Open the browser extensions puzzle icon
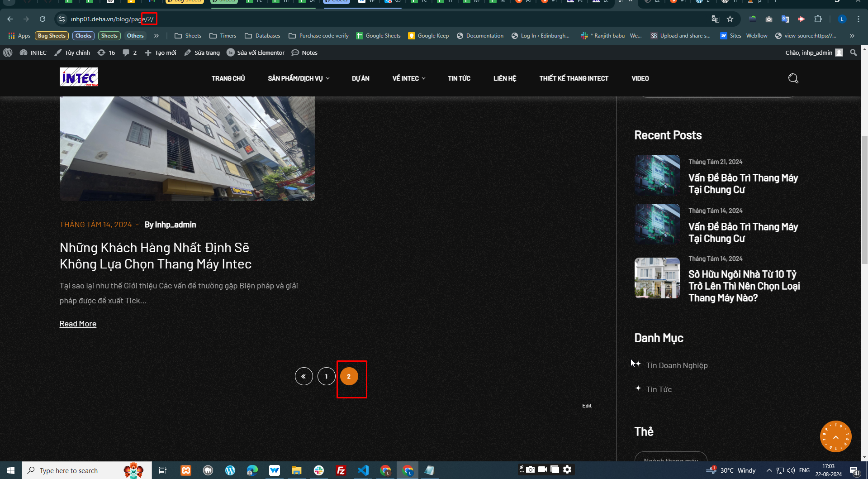Image resolution: width=868 pixels, height=479 pixels. tap(818, 19)
